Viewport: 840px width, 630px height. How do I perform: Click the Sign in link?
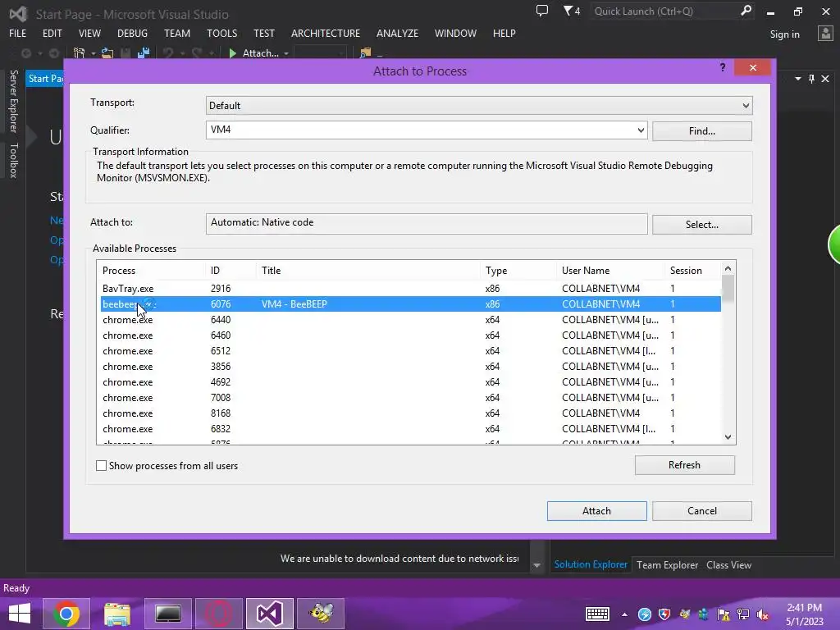(x=784, y=34)
